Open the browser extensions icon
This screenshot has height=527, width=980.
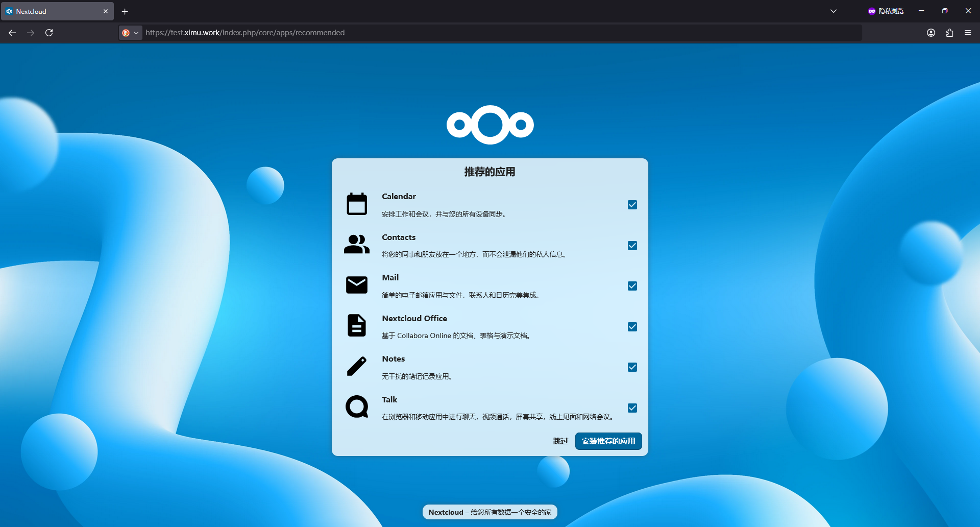coord(949,33)
